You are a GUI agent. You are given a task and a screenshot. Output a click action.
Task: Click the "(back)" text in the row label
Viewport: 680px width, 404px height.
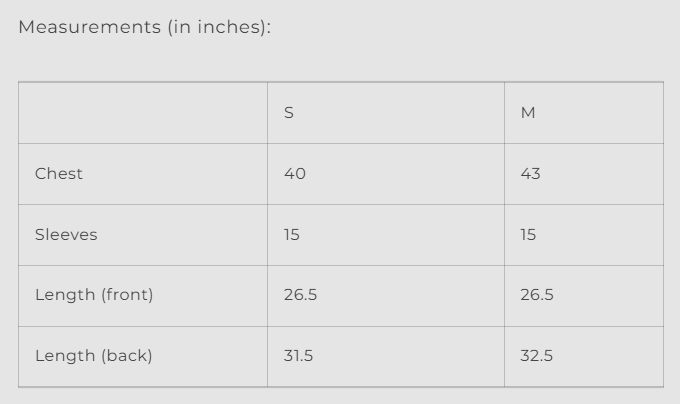tap(125, 356)
